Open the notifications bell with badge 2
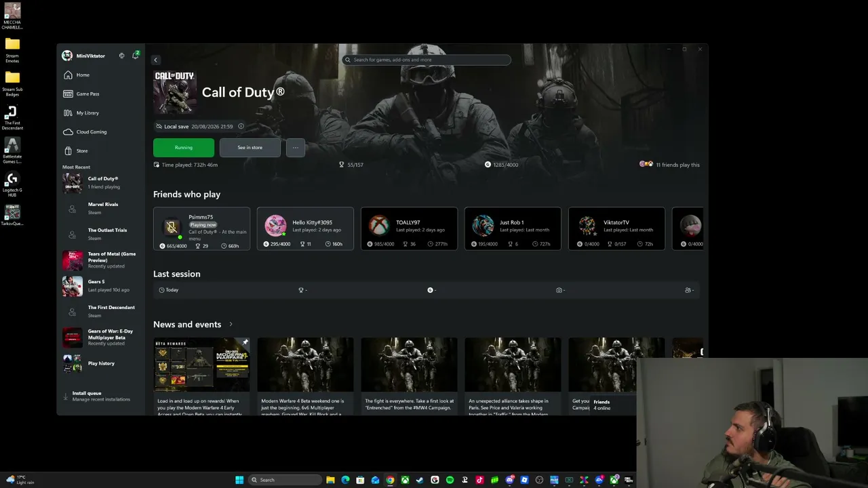 135,56
